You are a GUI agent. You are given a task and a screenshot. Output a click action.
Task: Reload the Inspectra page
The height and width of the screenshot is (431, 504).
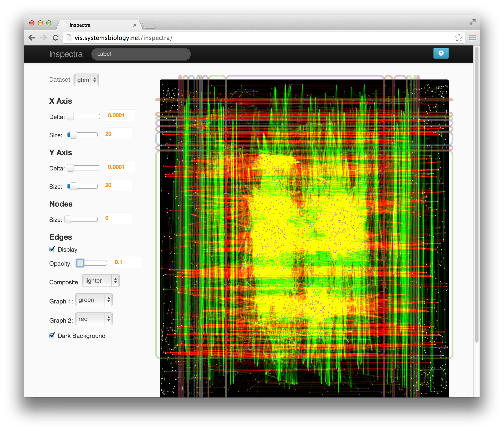[x=56, y=38]
